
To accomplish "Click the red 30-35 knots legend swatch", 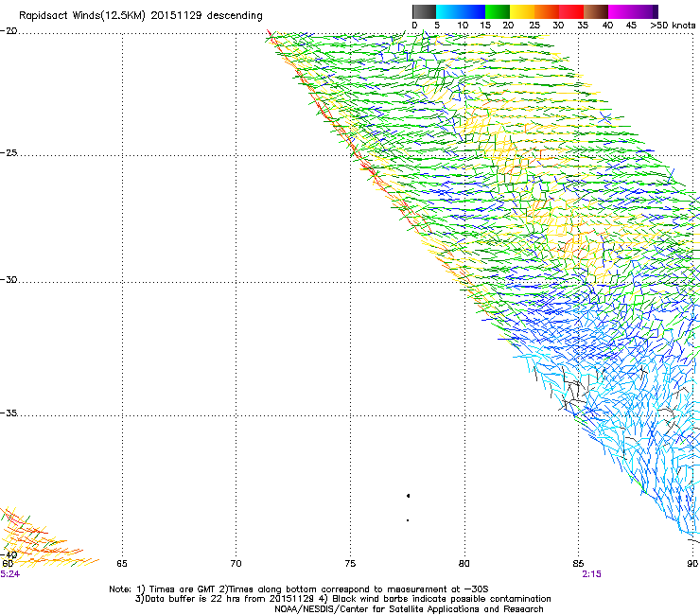I will pyautogui.click(x=571, y=11).
